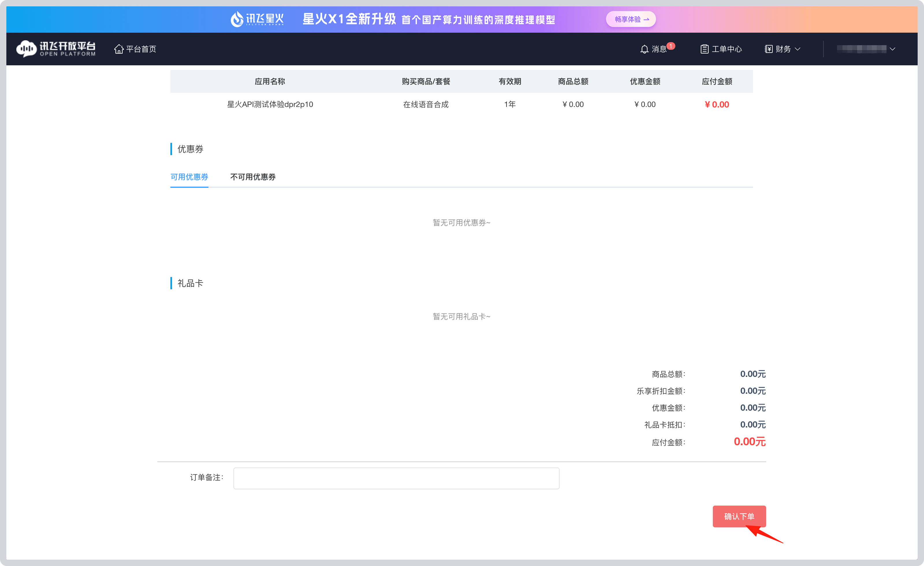Click the 工单中心 document icon
Viewport: 924px width, 566px height.
[x=704, y=49]
